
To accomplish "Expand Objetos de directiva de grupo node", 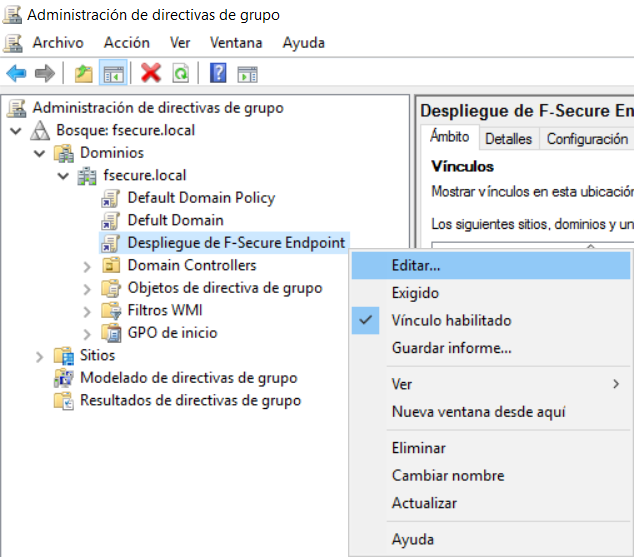I will (x=87, y=289).
